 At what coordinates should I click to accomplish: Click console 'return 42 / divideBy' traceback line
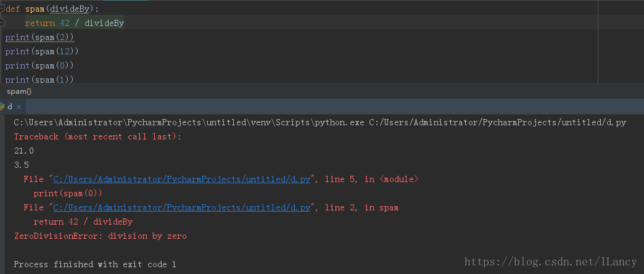pyautogui.click(x=83, y=222)
